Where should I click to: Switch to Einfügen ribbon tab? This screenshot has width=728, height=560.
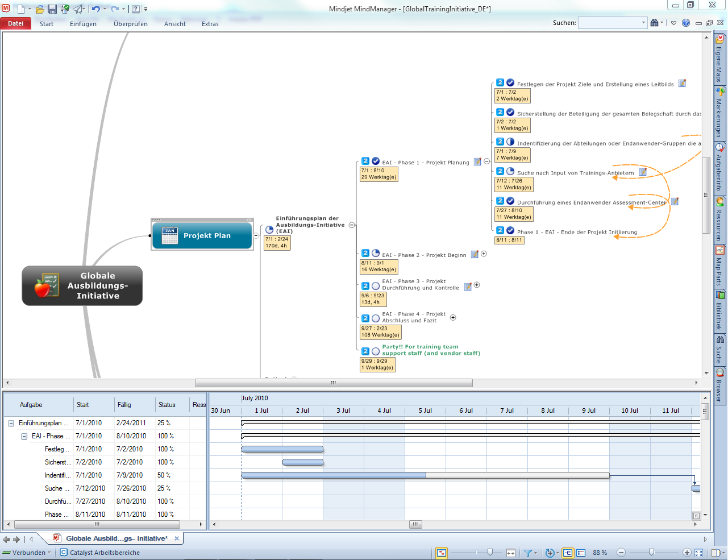tap(83, 24)
